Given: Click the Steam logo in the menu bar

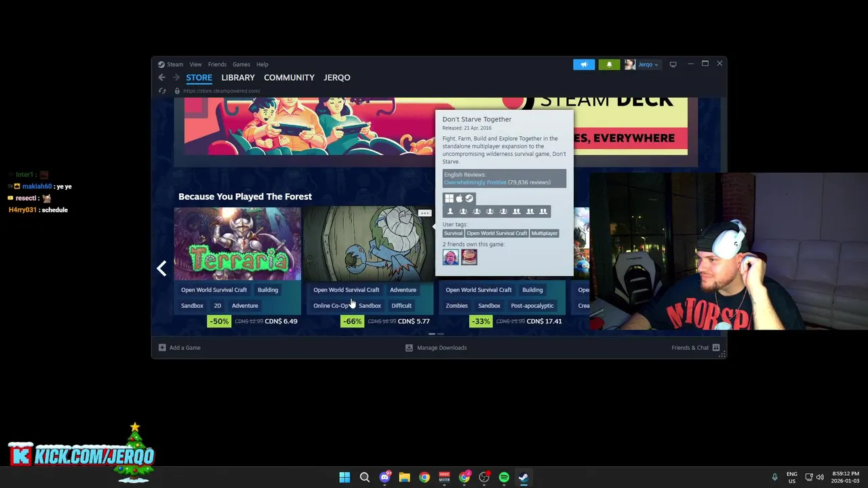Looking at the screenshot, I should click(x=161, y=64).
